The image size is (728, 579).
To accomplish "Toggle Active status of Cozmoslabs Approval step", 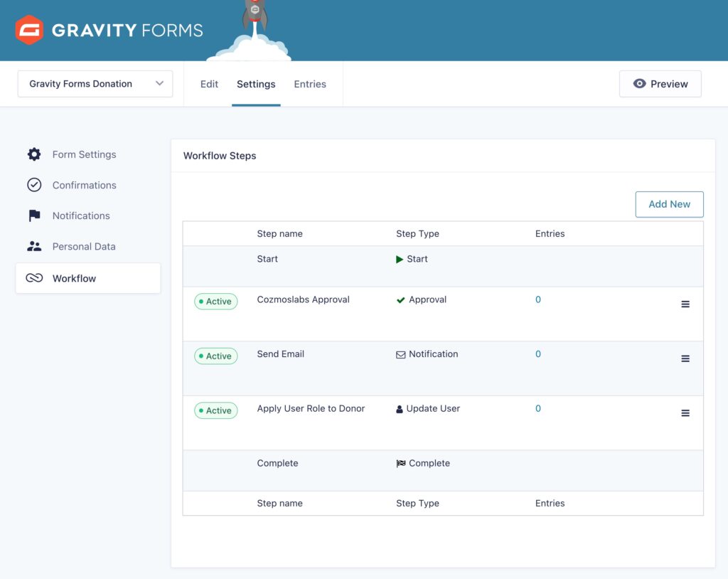I will 216,301.
